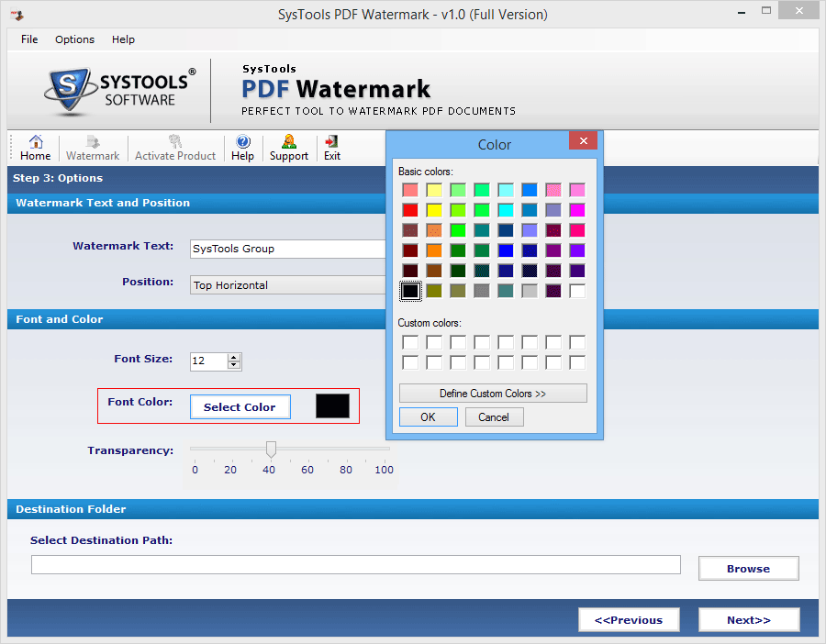
Task: Go to the Home toolbar icon
Action: coord(35,148)
